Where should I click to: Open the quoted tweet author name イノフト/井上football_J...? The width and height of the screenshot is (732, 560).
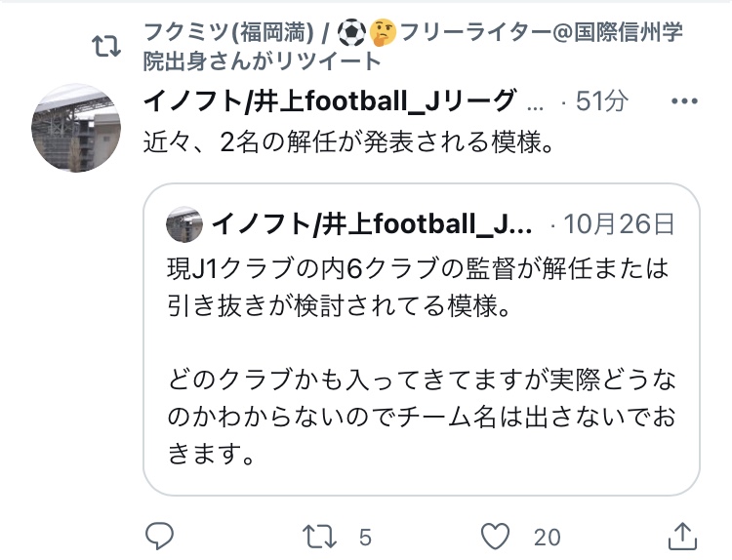click(x=371, y=224)
